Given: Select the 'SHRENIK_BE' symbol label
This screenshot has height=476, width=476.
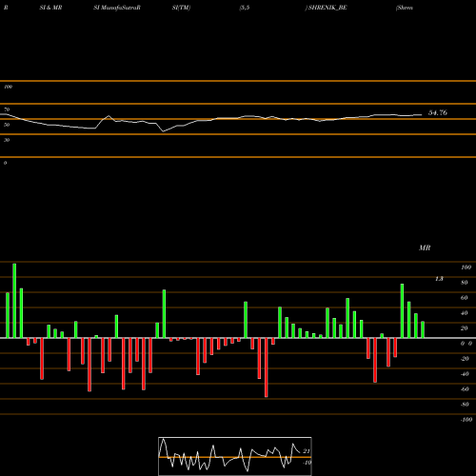Looking at the screenshot, I should (327, 8).
